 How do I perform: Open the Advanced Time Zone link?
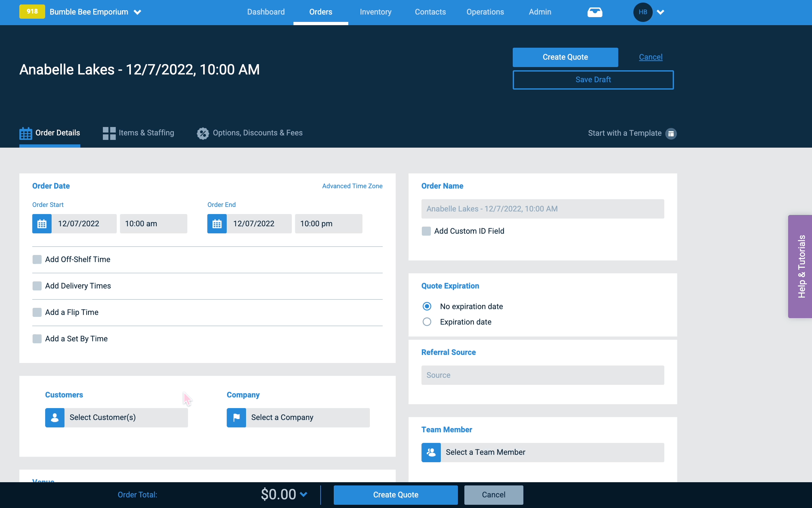point(352,186)
